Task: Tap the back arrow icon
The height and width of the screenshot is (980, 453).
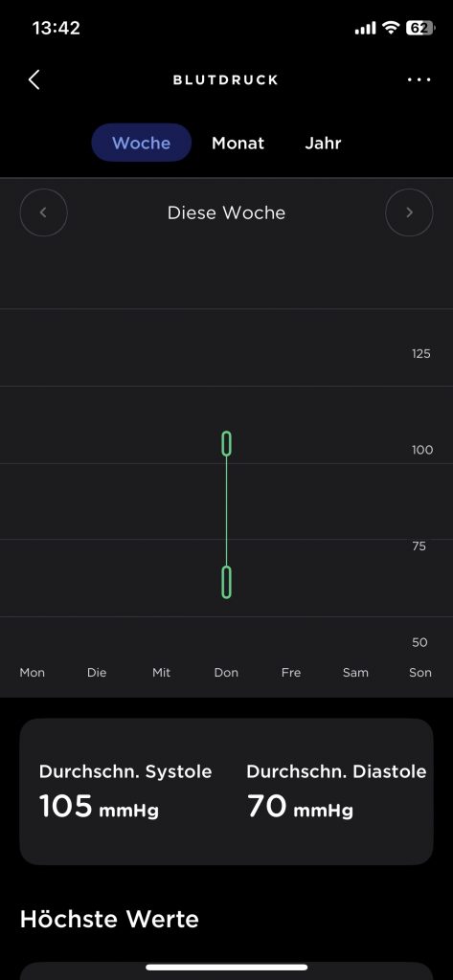Action: pos(34,80)
